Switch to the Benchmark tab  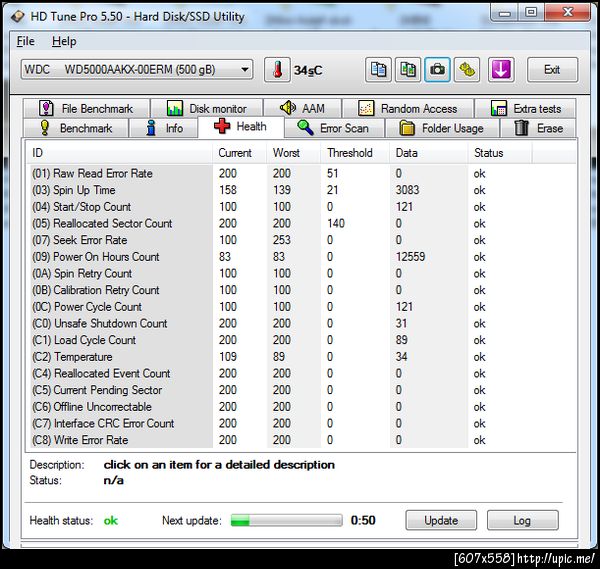(x=76, y=128)
